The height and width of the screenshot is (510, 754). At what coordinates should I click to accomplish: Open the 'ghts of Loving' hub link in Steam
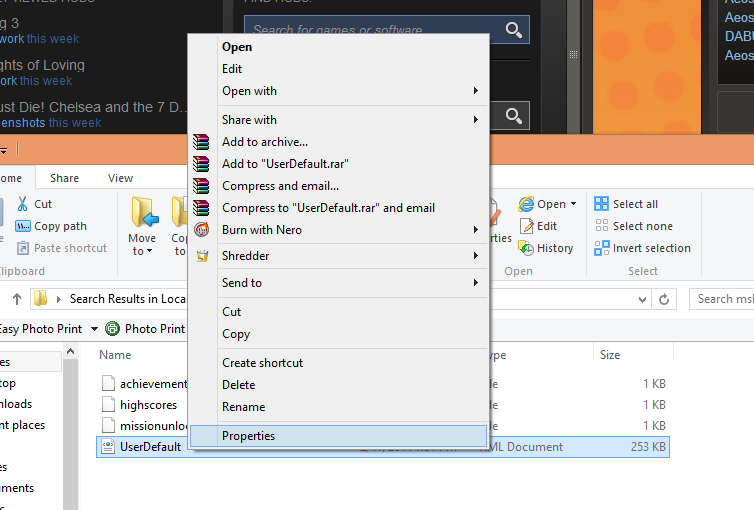click(42, 65)
